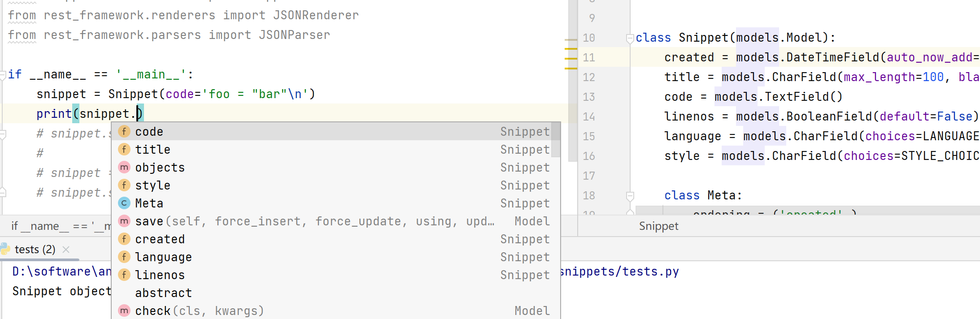
Task: Choose 'language' in the autocomplete popup
Action: (163, 257)
